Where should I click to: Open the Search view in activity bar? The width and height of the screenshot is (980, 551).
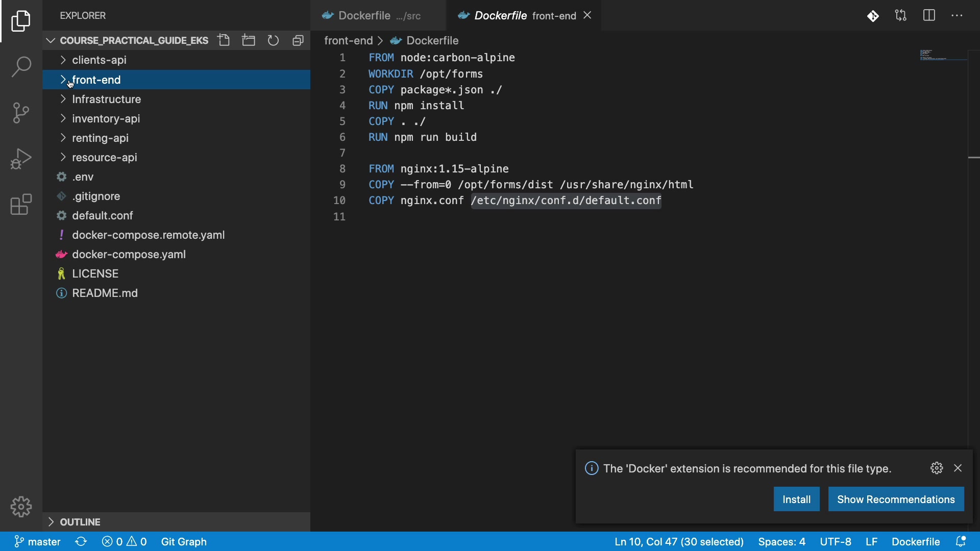(21, 67)
